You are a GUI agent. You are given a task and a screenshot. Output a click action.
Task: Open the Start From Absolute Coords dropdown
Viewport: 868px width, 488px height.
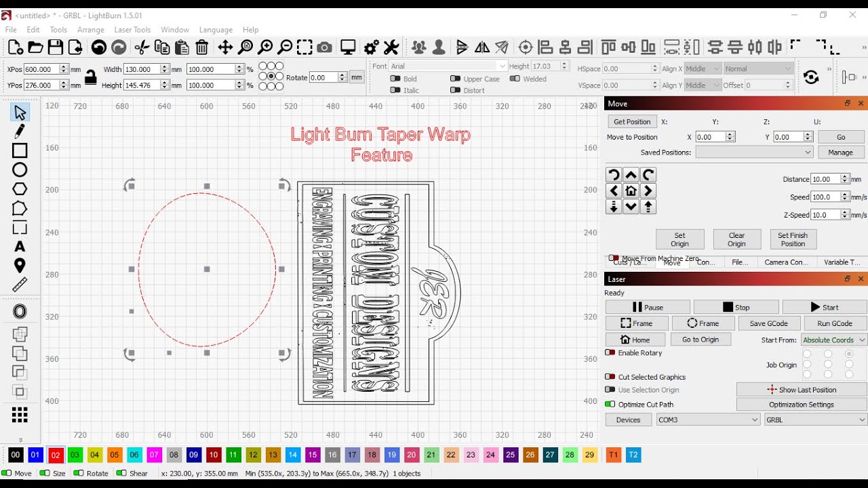point(834,340)
